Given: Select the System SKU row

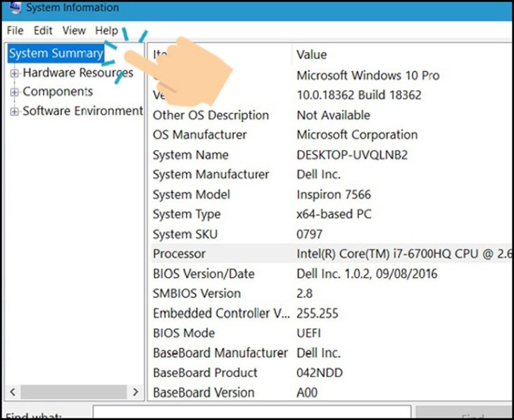Looking at the screenshot, I should pos(331,234).
